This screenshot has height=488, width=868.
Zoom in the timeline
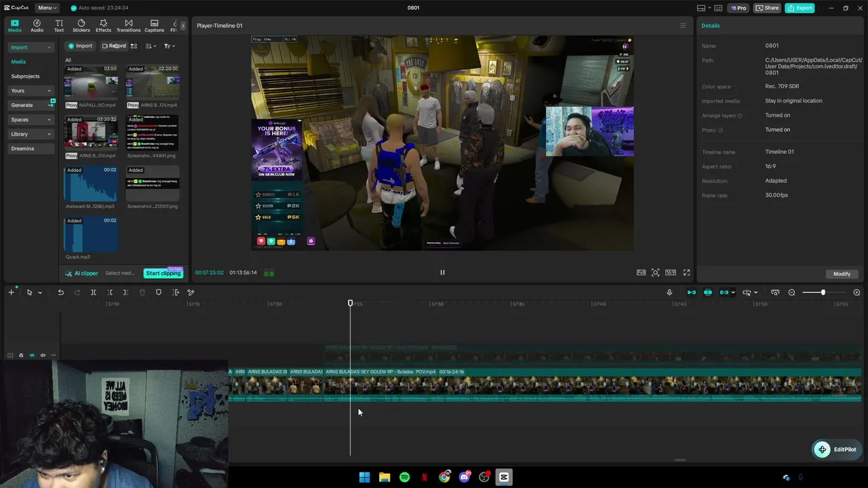[856, 292]
